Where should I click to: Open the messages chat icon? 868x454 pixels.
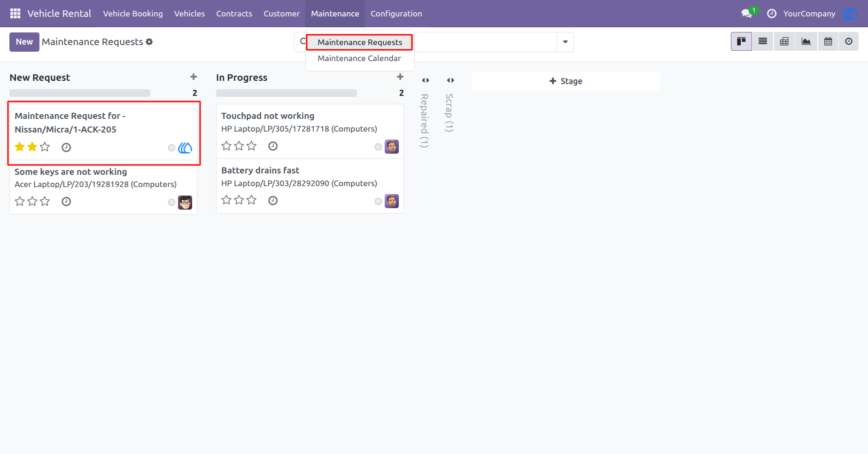(746, 14)
